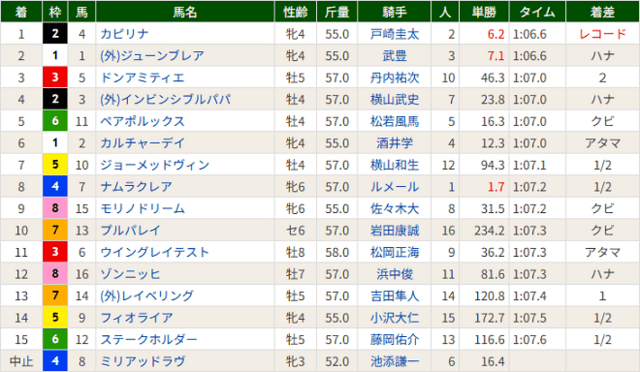
Task: Click win odds 234.2 for プルパレイ
Action: coord(489,230)
